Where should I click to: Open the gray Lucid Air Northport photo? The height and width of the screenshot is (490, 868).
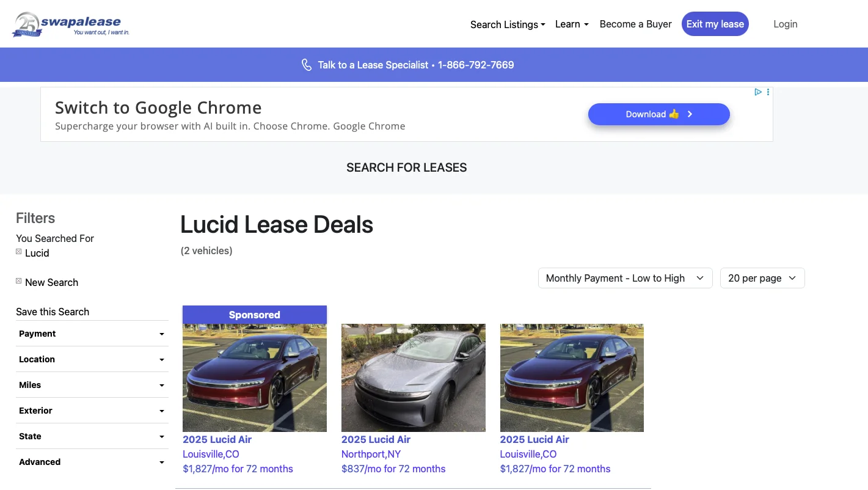(x=414, y=378)
